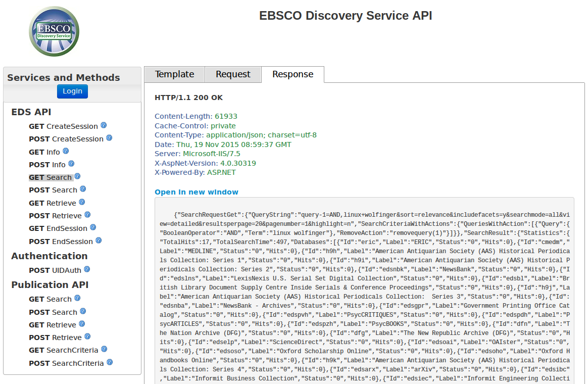Switch to the Request tab
Viewport: 588px width, 384px height.
point(233,74)
